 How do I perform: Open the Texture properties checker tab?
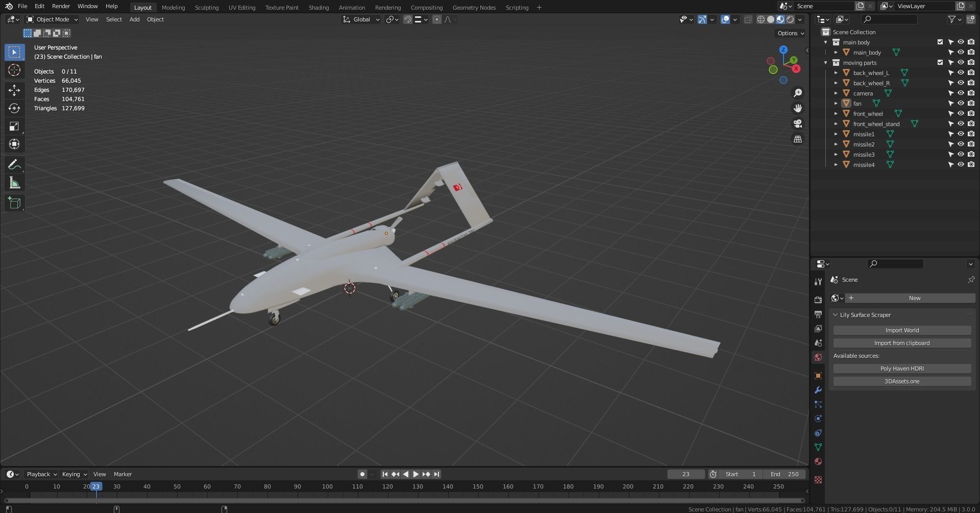tap(818, 480)
